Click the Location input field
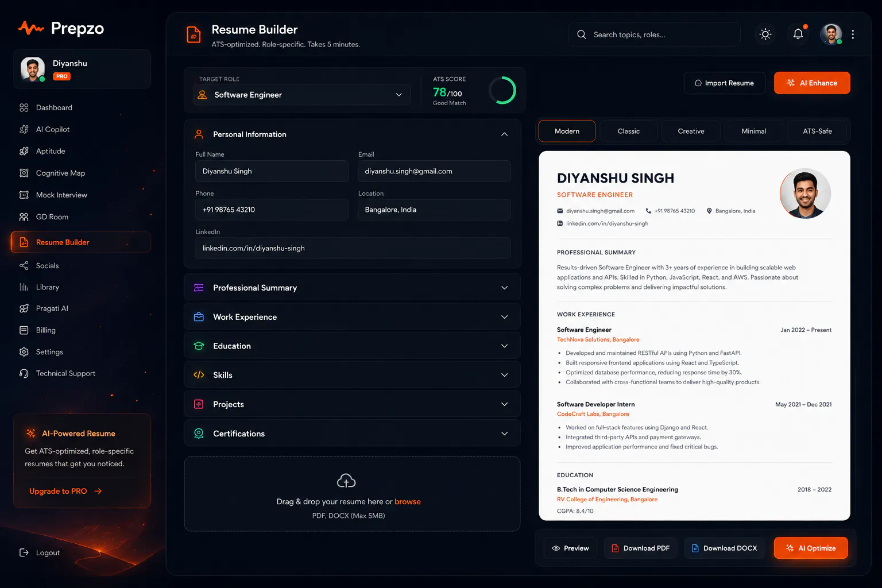882x588 pixels. click(x=434, y=210)
